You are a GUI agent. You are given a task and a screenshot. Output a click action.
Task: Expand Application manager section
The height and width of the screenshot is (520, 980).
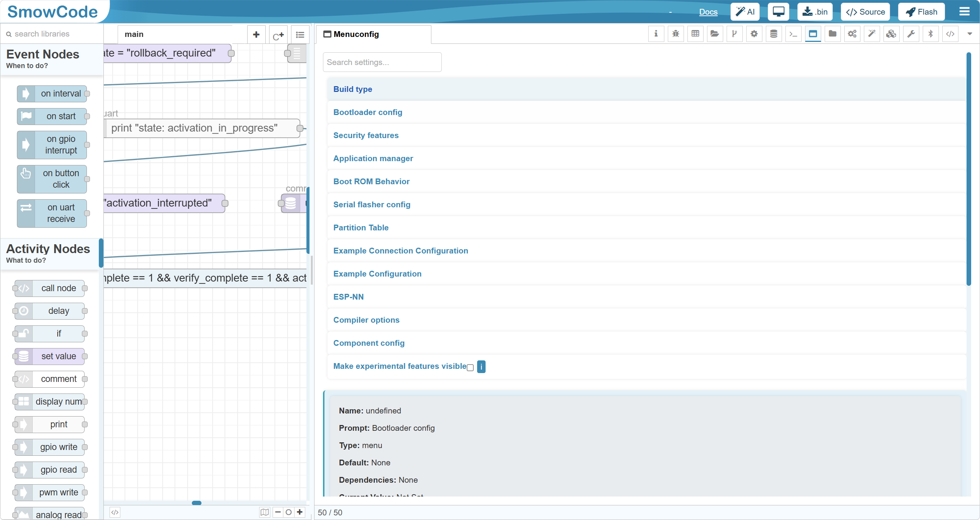click(646, 158)
